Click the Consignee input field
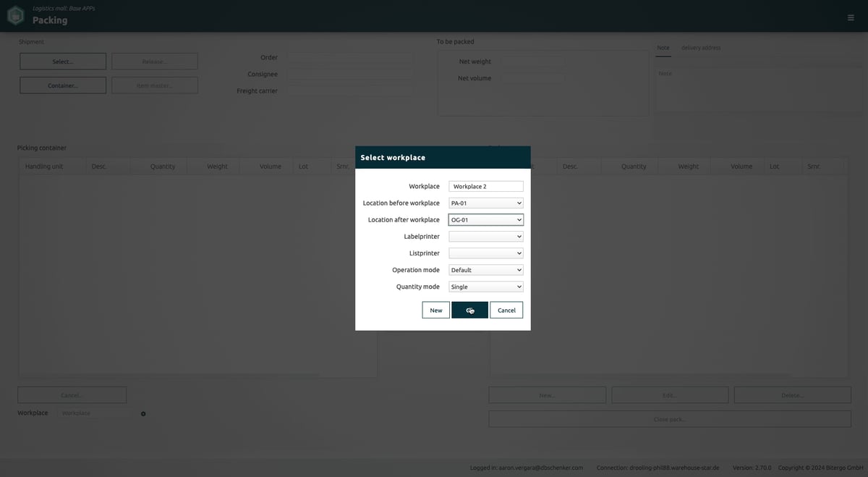This screenshot has width=868, height=477. click(x=350, y=74)
